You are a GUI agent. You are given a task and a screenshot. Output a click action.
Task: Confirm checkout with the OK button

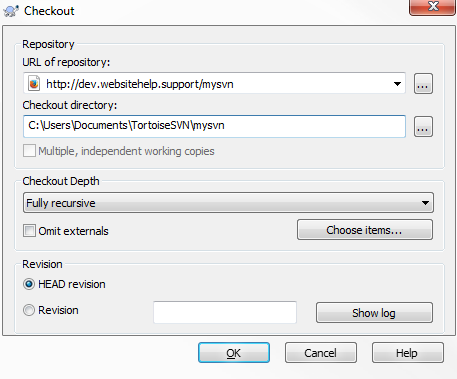point(234,353)
